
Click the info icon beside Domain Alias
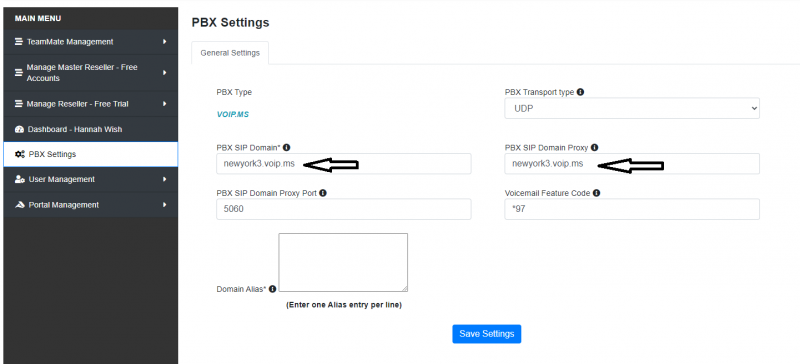(272, 289)
